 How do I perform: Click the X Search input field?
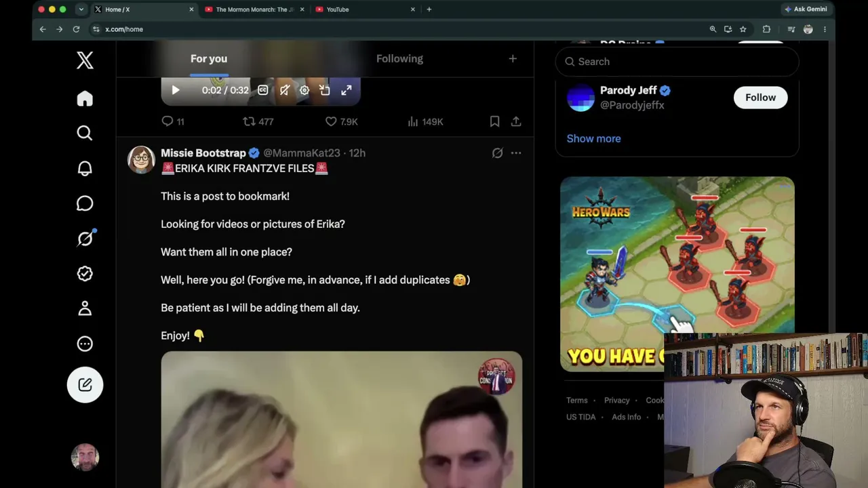tap(677, 62)
